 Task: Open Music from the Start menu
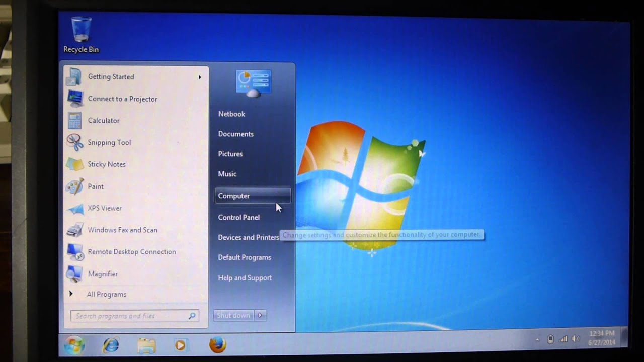[227, 174]
